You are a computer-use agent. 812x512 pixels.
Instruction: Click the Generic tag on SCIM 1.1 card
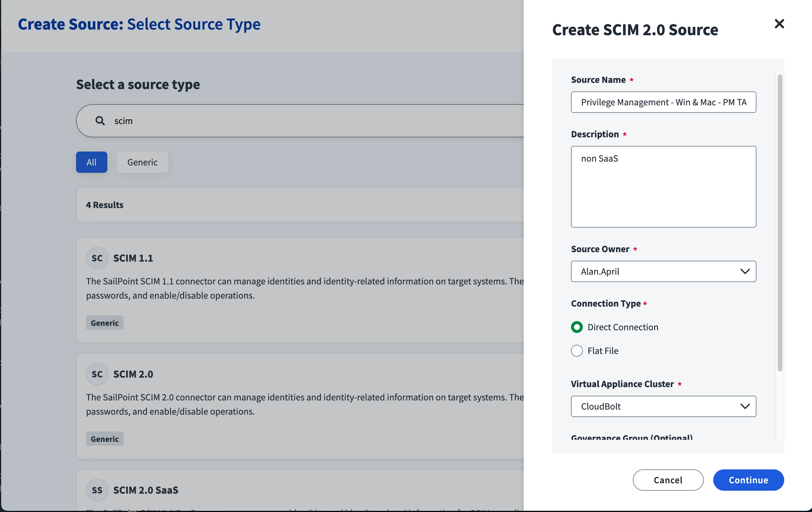pyautogui.click(x=105, y=323)
